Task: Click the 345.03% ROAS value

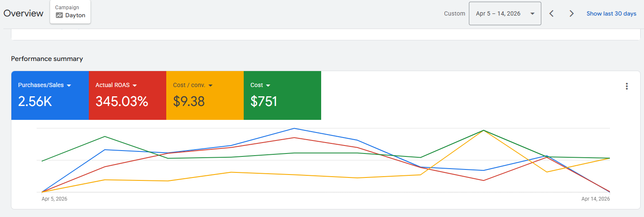Action: pyautogui.click(x=122, y=101)
